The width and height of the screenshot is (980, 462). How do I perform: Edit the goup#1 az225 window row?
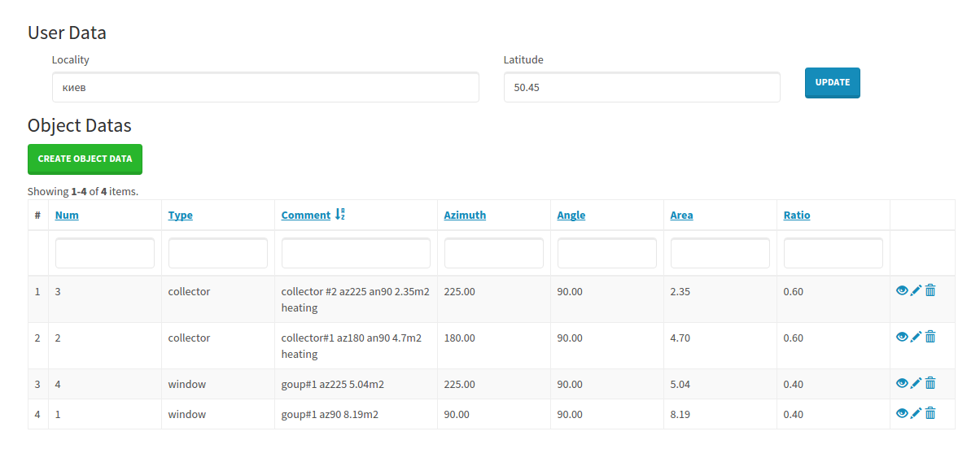point(916,383)
